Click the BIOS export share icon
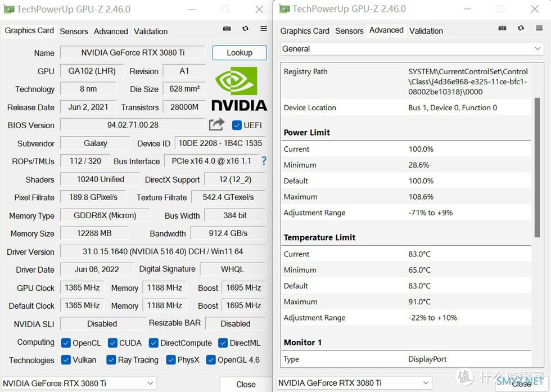 tap(216, 124)
